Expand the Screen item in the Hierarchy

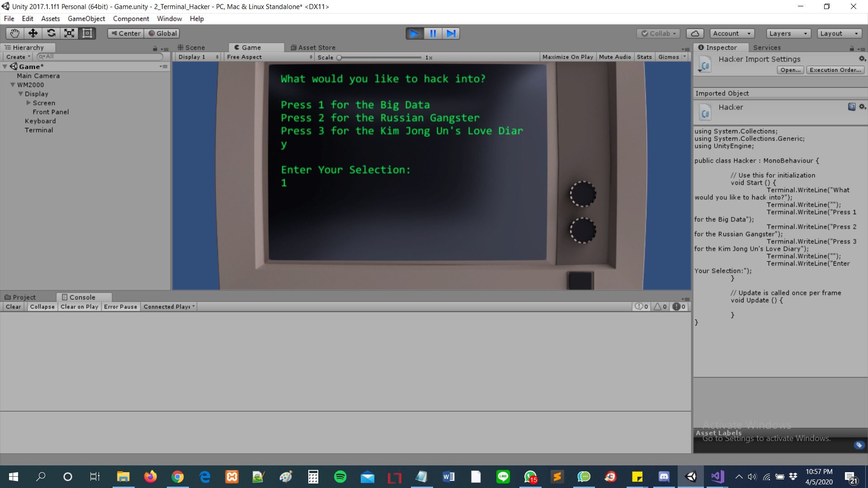[28, 103]
